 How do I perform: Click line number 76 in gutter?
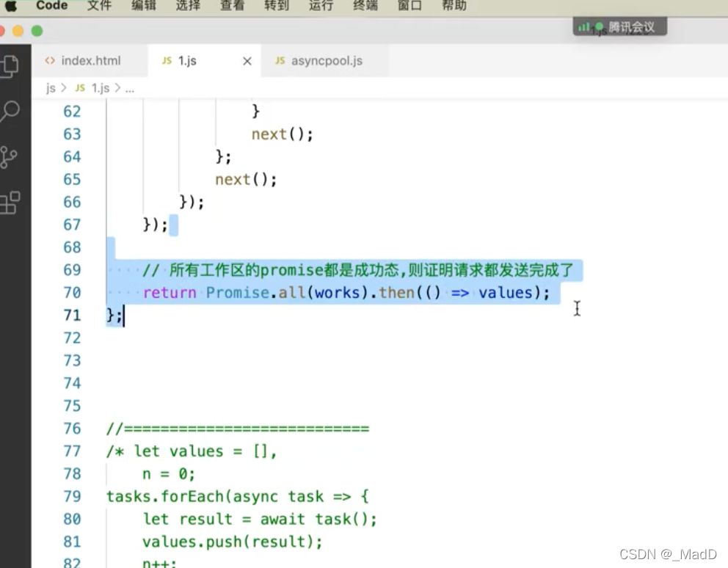pyautogui.click(x=72, y=429)
